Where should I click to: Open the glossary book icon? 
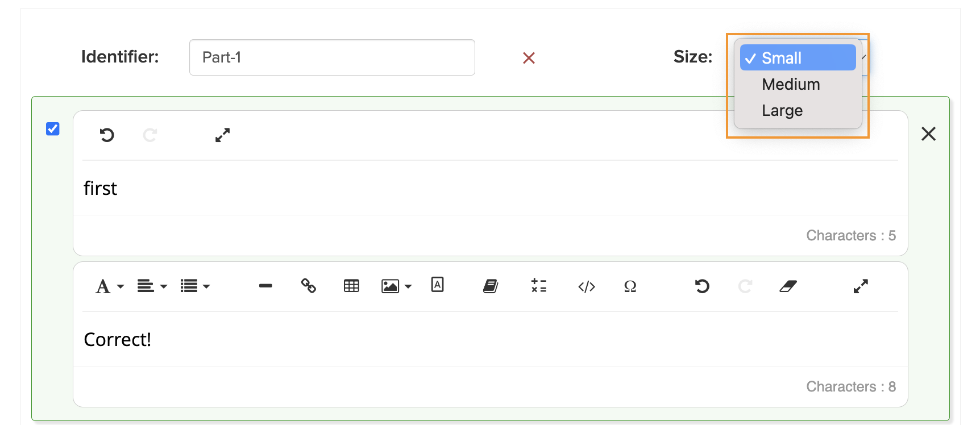click(x=491, y=286)
